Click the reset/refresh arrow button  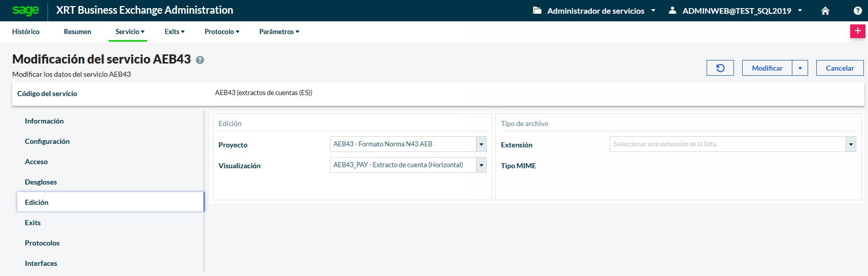[x=720, y=68]
